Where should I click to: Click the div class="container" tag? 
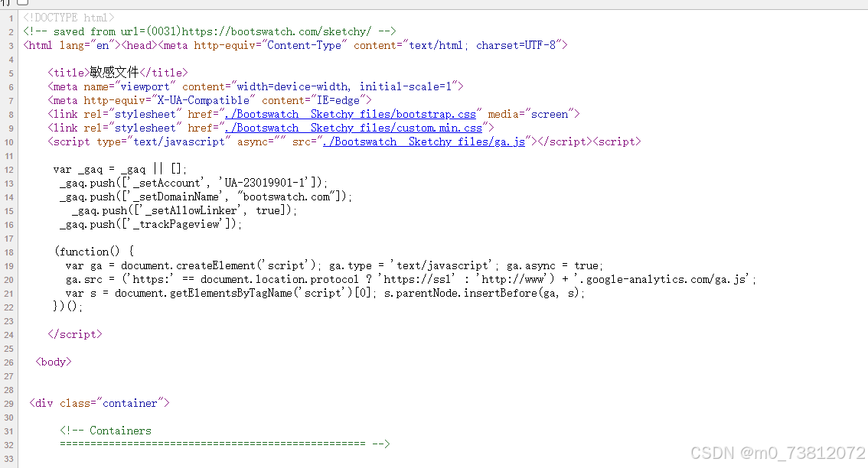point(100,403)
